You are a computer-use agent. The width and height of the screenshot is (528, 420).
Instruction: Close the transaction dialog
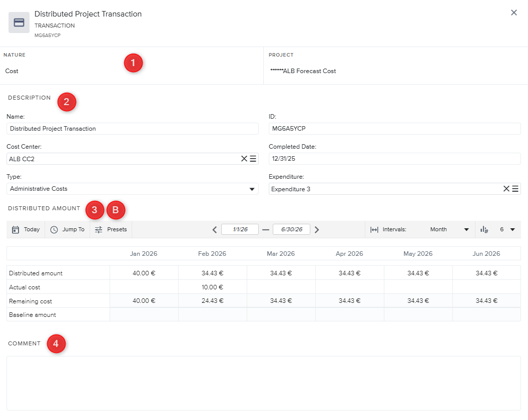(513, 13)
